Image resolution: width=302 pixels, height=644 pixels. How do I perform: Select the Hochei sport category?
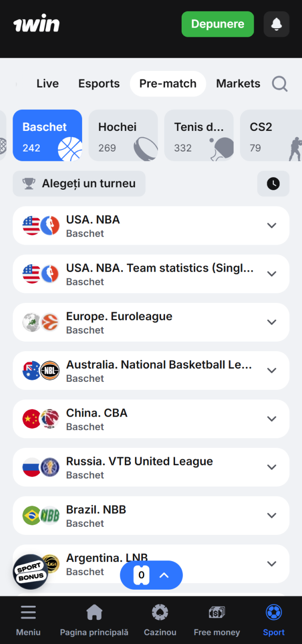click(x=123, y=135)
